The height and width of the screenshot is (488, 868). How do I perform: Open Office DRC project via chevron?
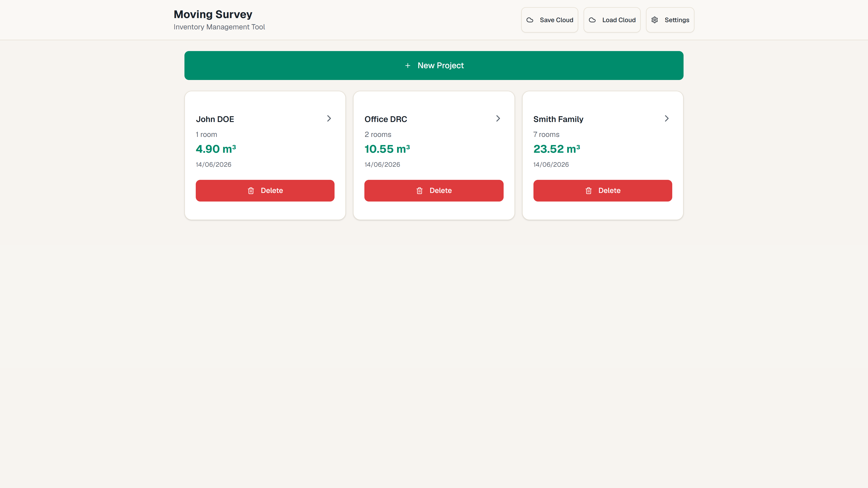coord(498,118)
